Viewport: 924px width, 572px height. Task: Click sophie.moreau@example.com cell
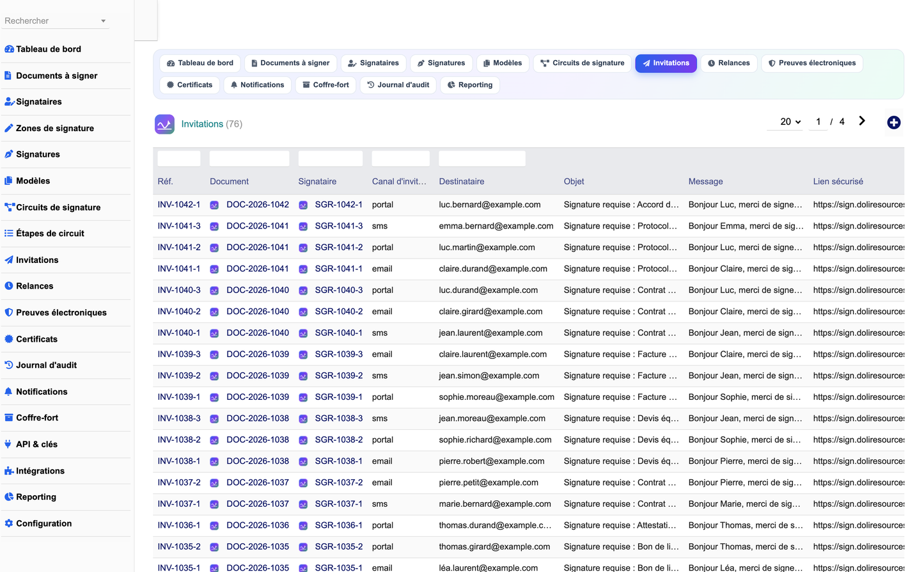coord(497,397)
